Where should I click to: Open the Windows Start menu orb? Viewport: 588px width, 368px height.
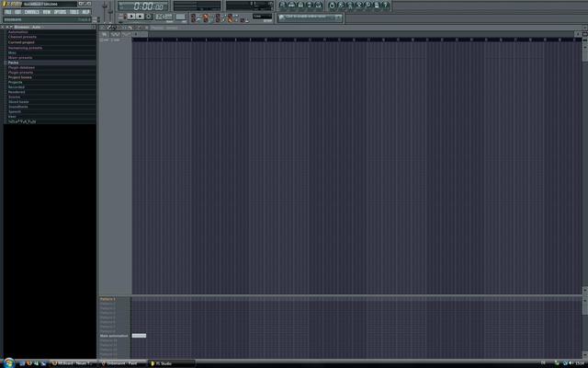coord(8,362)
